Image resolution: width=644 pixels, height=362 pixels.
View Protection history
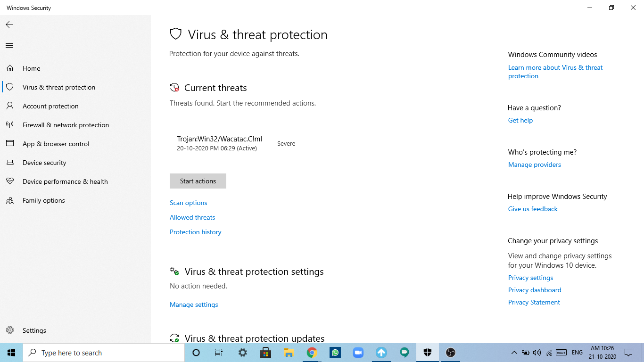tap(196, 232)
